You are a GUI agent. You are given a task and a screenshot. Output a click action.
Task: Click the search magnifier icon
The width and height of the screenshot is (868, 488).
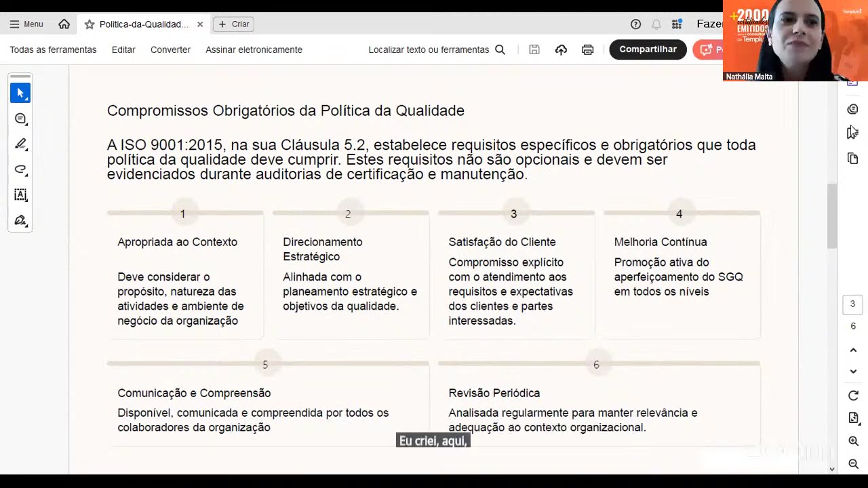[x=500, y=49]
